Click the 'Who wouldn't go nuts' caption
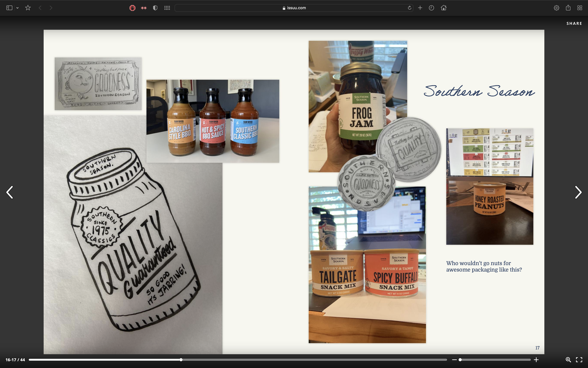 tap(484, 266)
